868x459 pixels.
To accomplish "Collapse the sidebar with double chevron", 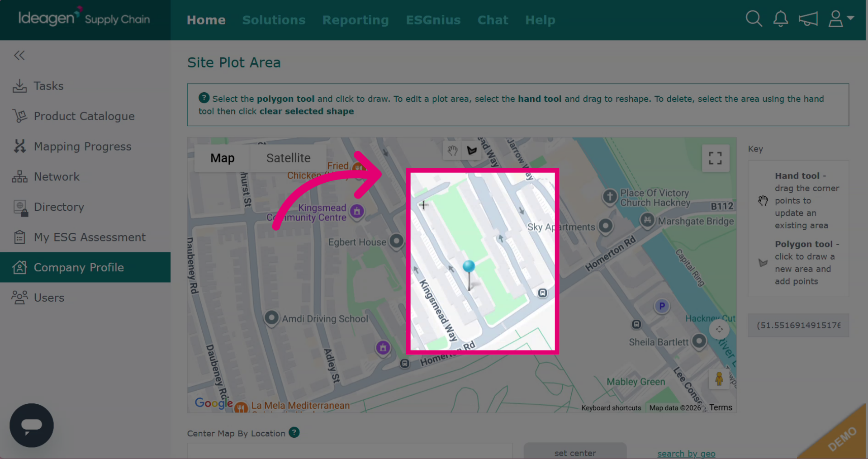I will click(19, 56).
